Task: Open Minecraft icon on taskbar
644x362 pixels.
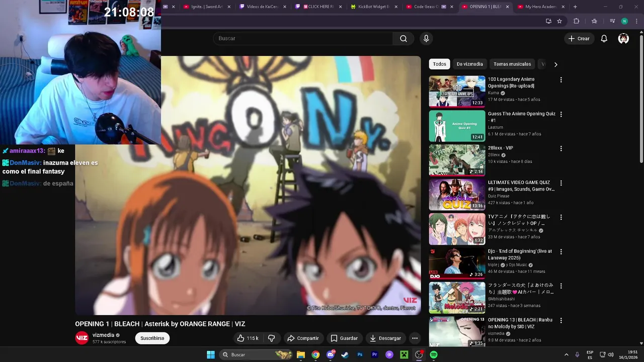Action: pos(404,354)
